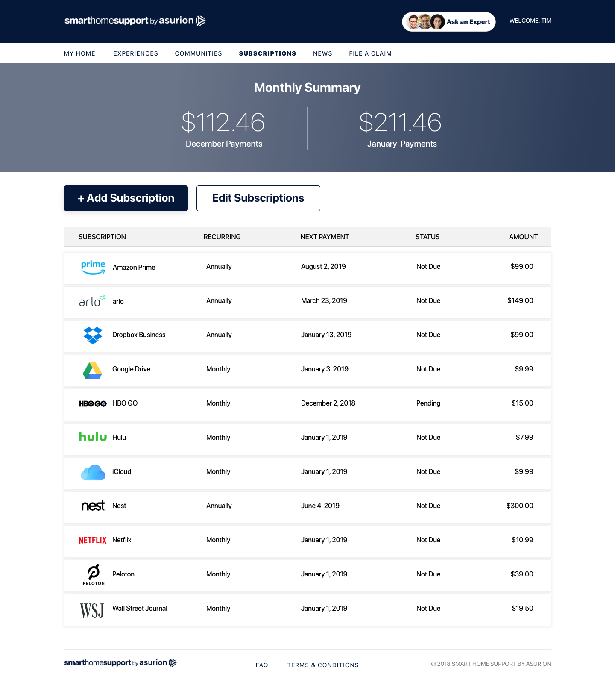This screenshot has width=615, height=700.
Task: Select the Subscriptions tab
Action: point(267,53)
